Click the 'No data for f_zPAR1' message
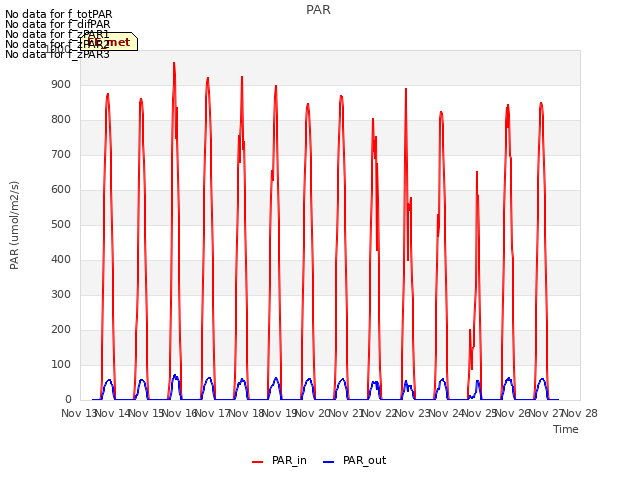640x480 pixels. pyautogui.click(x=57, y=34)
